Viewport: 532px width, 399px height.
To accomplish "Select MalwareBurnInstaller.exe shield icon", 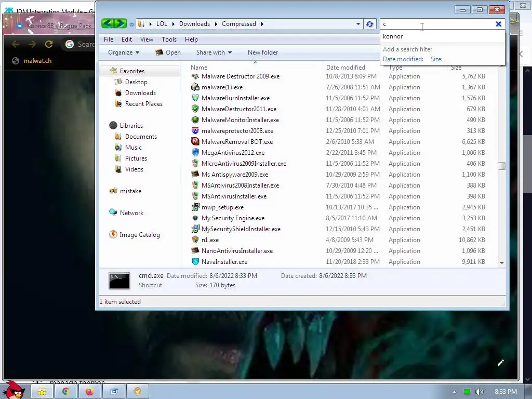I will tap(195, 98).
